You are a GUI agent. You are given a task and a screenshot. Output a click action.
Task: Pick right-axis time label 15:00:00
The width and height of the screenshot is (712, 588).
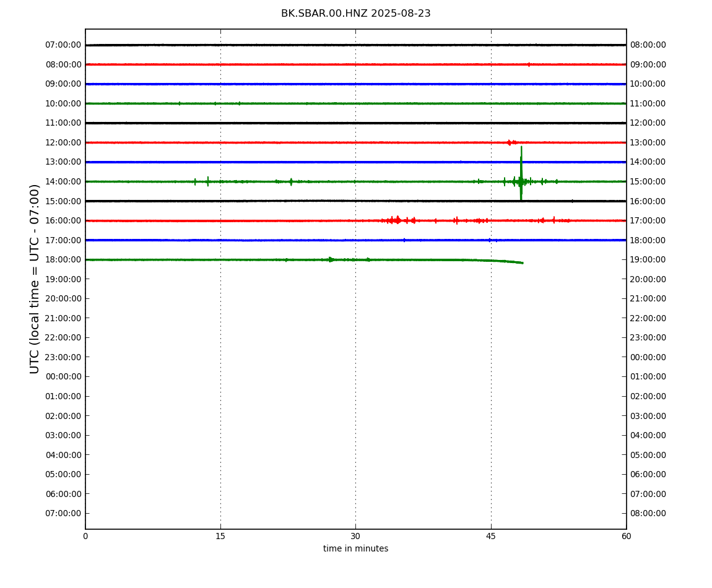[x=648, y=181]
